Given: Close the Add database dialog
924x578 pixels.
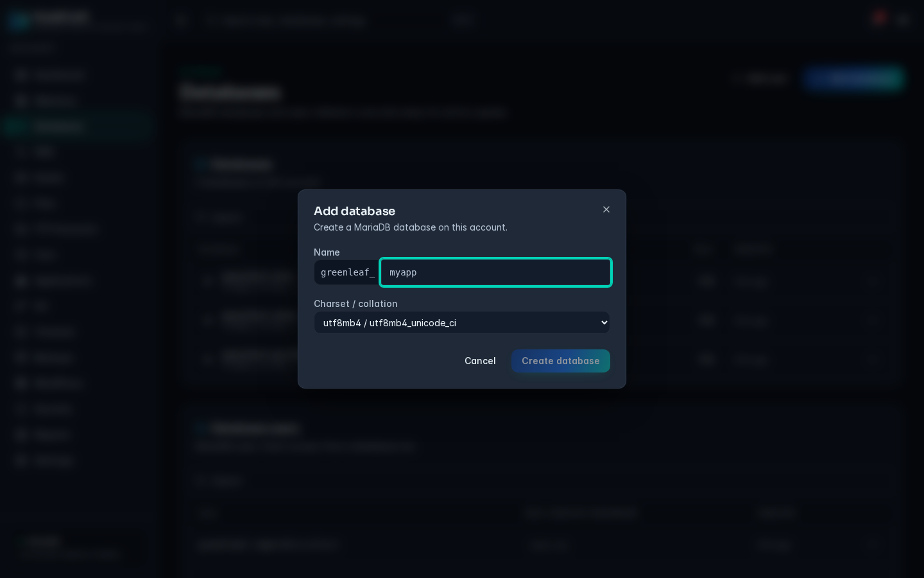Looking at the screenshot, I should 606,209.
